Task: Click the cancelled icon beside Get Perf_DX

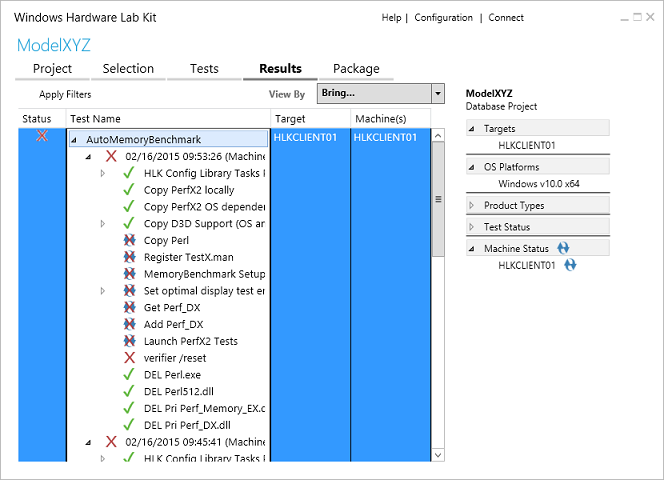Action: (130, 307)
